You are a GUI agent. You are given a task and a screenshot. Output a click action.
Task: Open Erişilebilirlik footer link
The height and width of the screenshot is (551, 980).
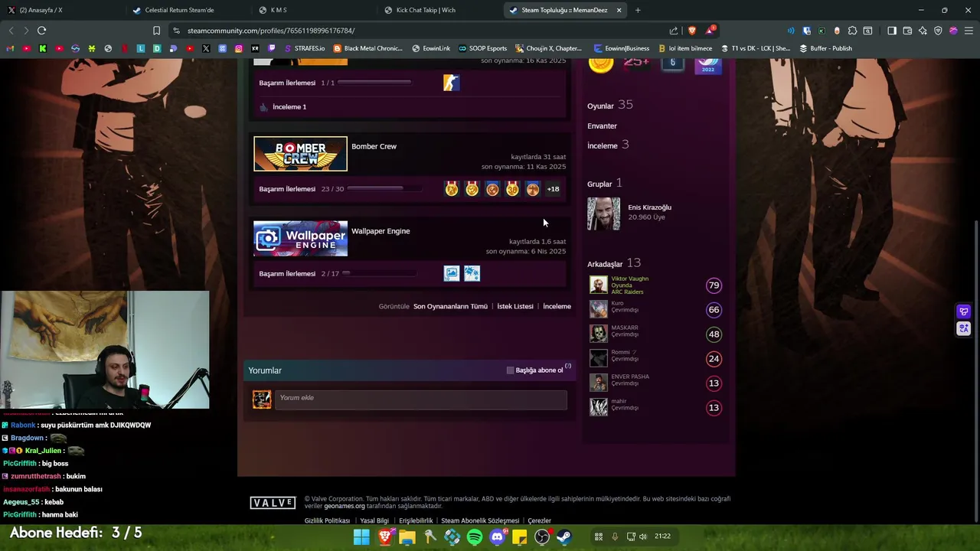416,520
